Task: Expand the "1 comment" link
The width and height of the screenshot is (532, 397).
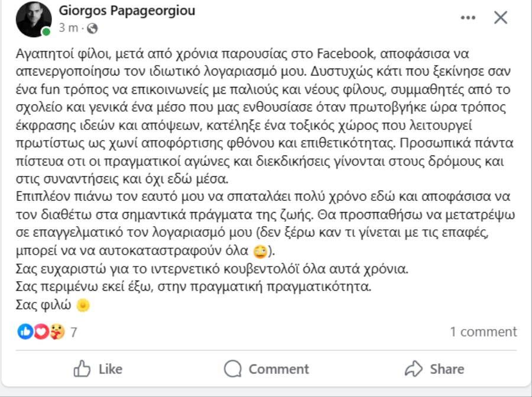Action: [x=483, y=332]
